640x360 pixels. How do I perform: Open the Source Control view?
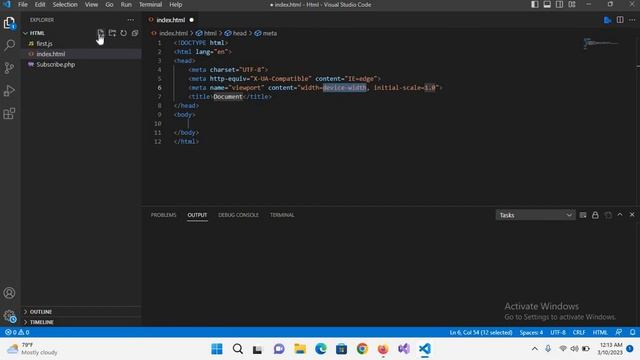click(9, 68)
